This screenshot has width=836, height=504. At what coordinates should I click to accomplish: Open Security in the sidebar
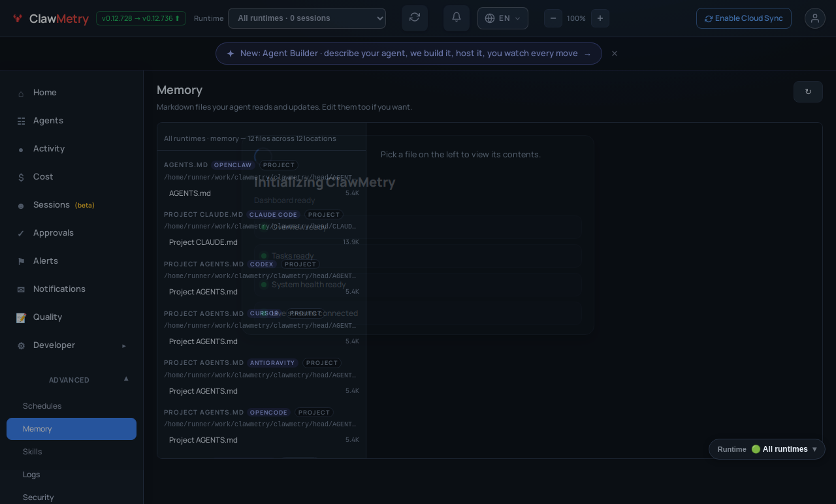click(72, 497)
